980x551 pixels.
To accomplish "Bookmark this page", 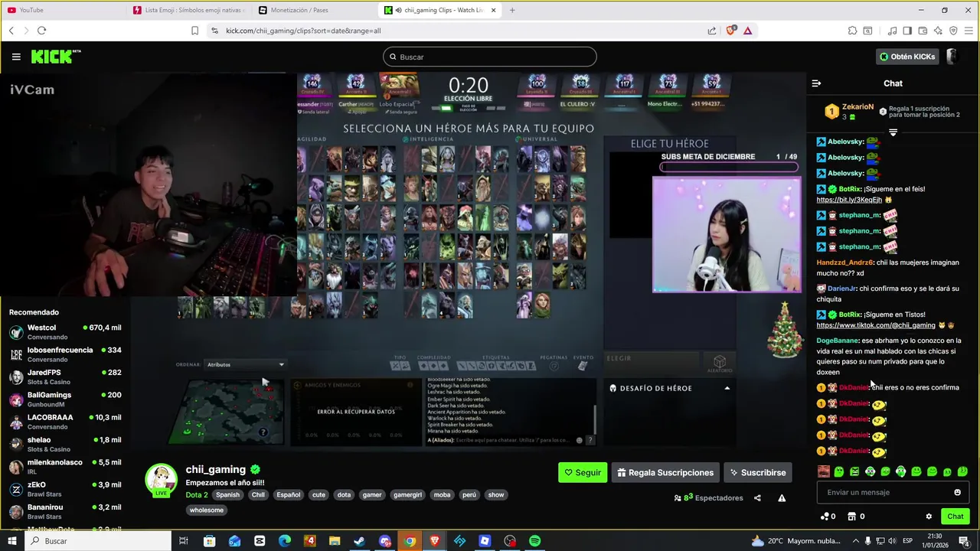I will point(194,31).
